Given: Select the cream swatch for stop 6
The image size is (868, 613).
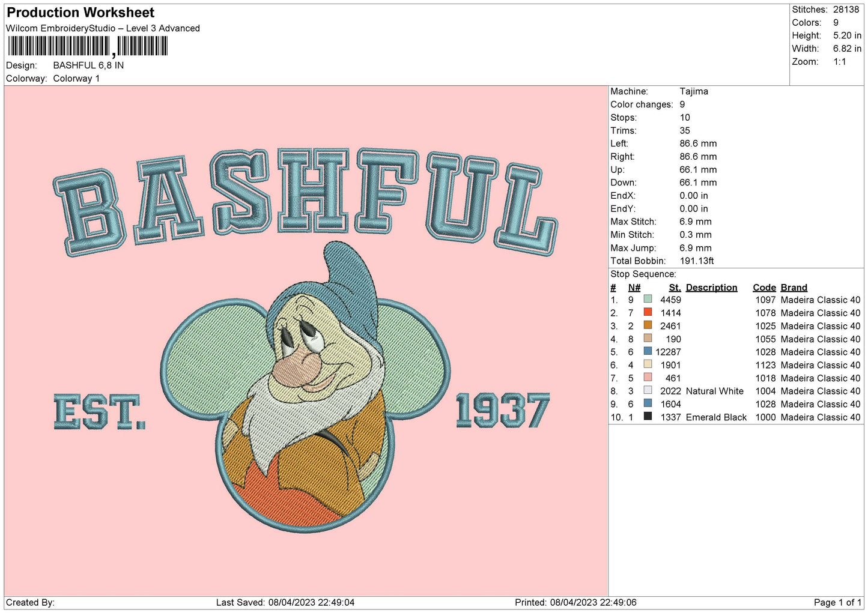Looking at the screenshot, I should pos(648,364).
